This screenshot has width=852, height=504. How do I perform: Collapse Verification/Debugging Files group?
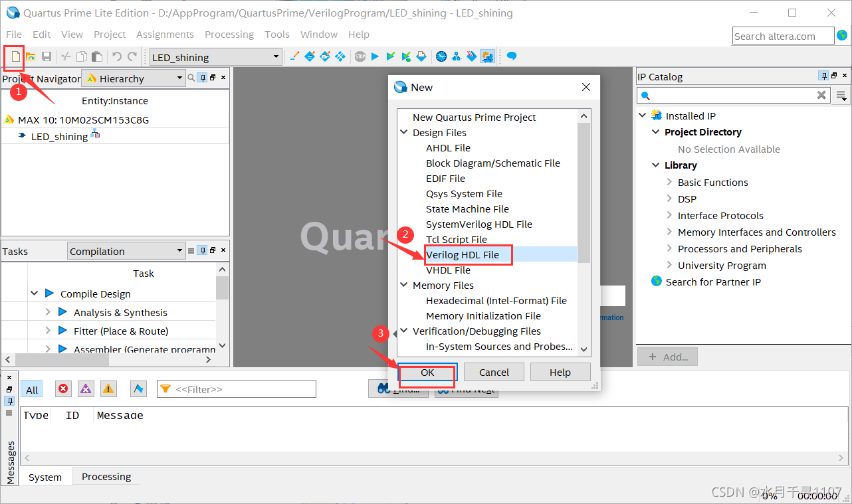(404, 331)
